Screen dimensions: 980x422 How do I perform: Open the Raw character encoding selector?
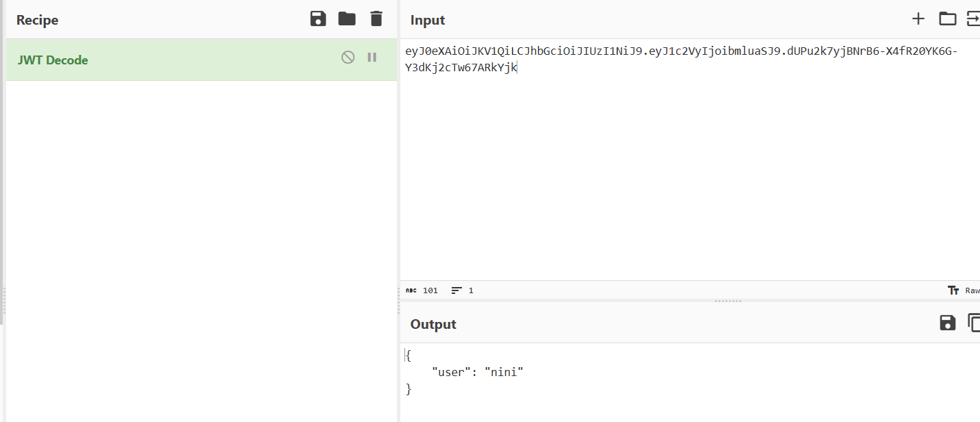[x=964, y=290]
